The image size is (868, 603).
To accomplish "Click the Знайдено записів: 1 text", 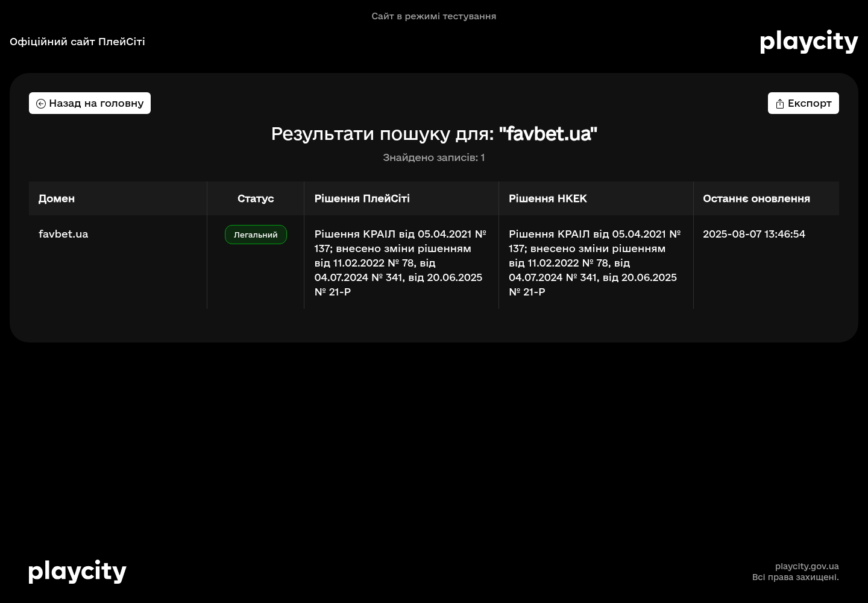I will pos(434,157).
